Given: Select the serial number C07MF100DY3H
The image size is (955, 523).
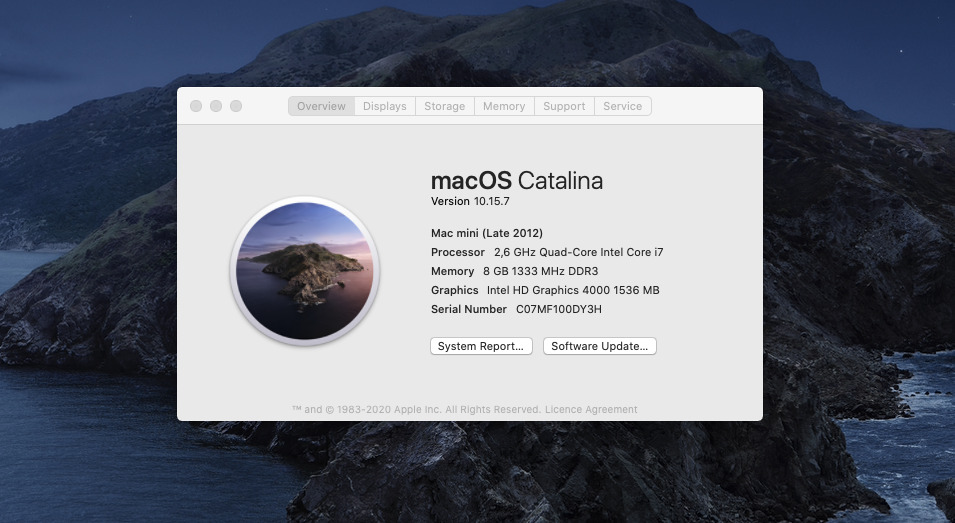Looking at the screenshot, I should click(x=559, y=309).
